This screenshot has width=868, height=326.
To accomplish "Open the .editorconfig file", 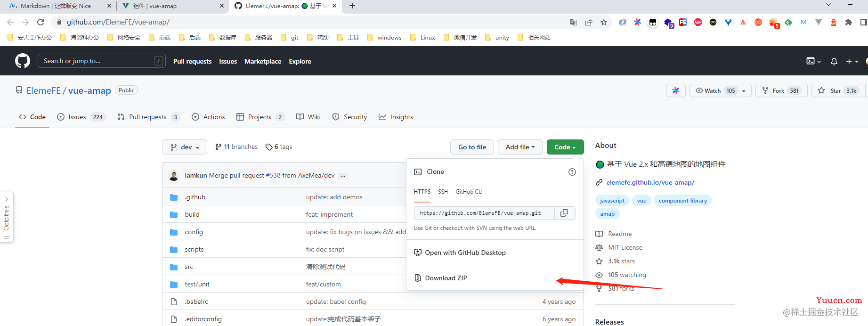I will tap(203, 319).
